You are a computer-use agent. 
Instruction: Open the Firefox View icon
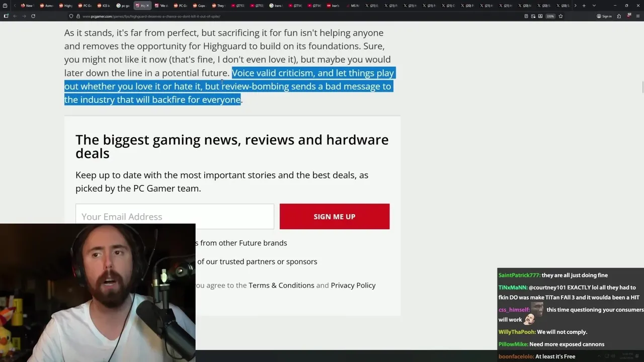(x=6, y=6)
